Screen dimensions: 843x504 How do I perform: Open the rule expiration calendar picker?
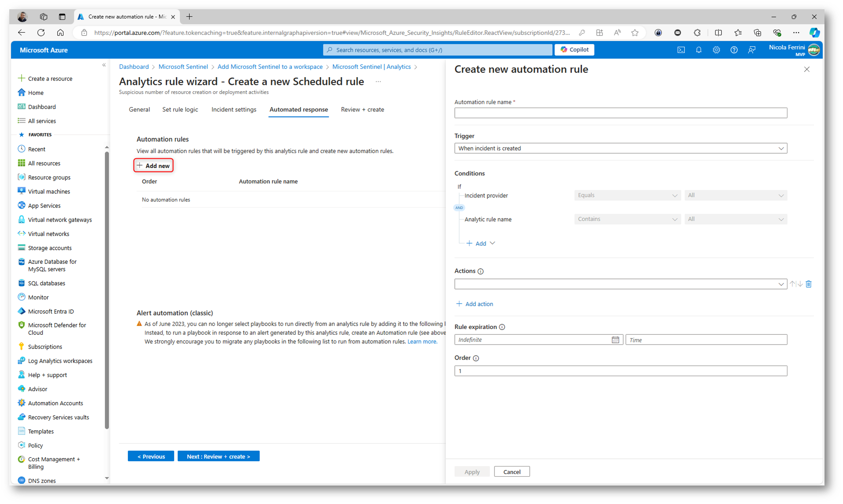pos(615,340)
